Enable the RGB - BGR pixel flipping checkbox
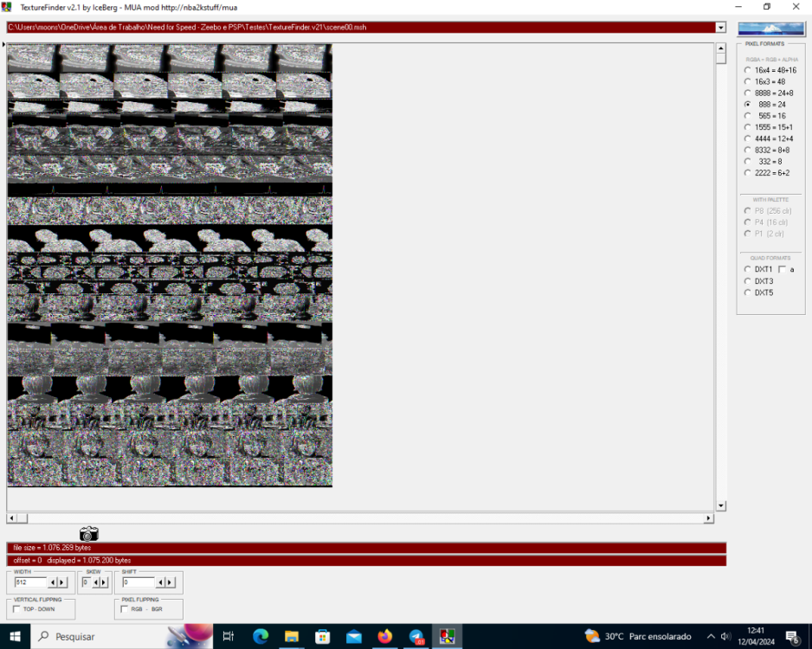 coord(123,609)
